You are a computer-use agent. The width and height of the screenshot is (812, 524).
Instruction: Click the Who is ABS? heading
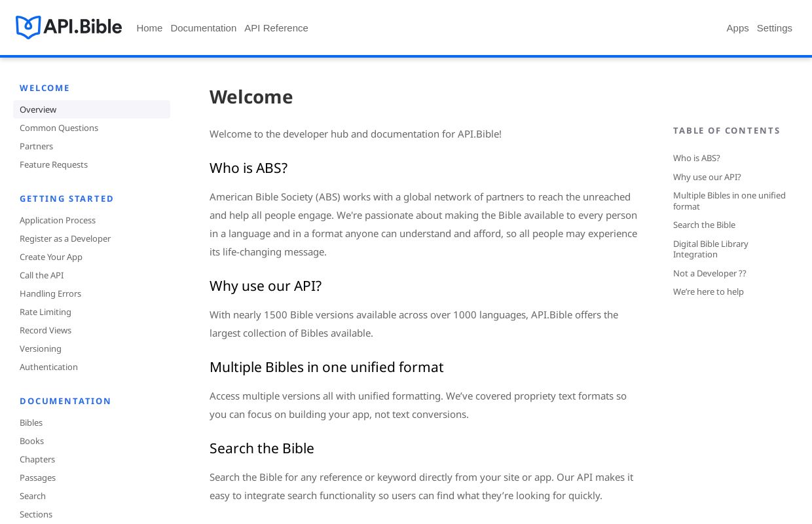249,168
